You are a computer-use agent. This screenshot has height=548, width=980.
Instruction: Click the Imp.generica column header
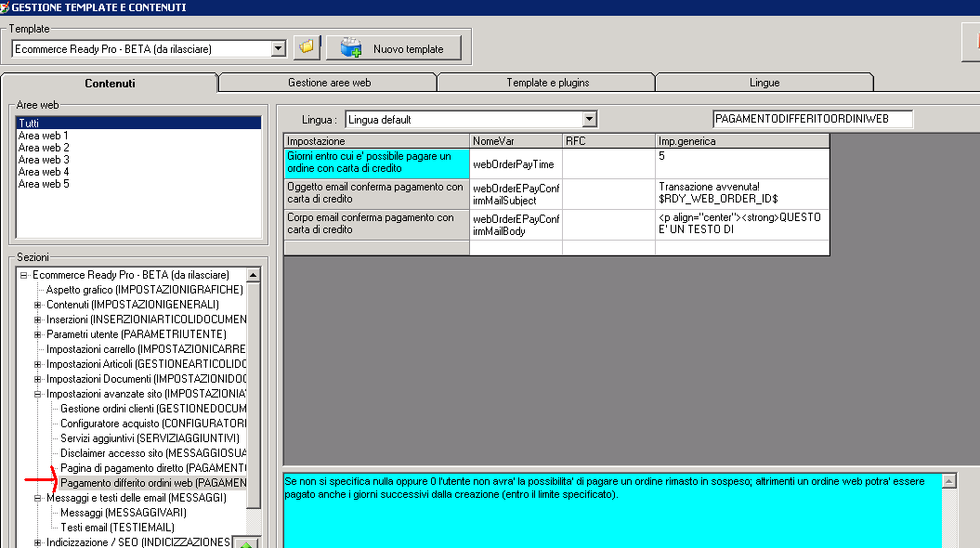[742, 141]
